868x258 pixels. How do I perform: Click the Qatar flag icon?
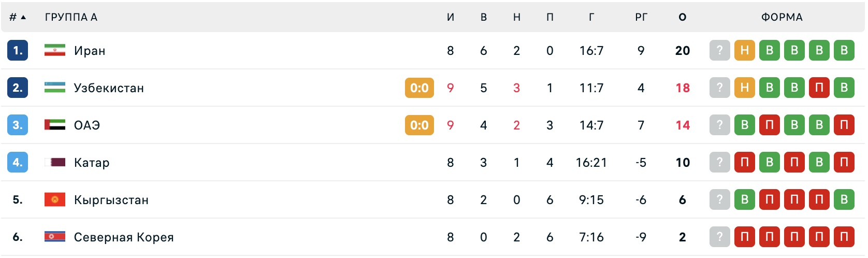pyautogui.click(x=55, y=162)
